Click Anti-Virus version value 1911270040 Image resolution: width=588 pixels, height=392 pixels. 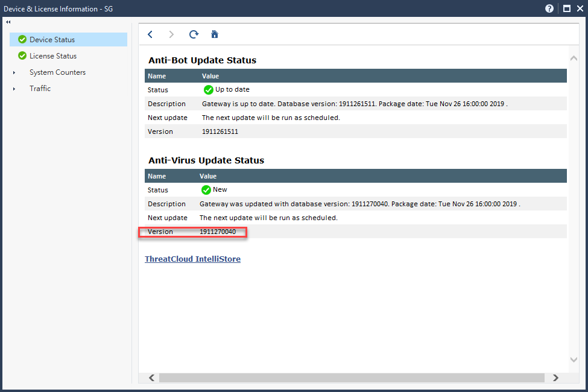pyautogui.click(x=218, y=232)
